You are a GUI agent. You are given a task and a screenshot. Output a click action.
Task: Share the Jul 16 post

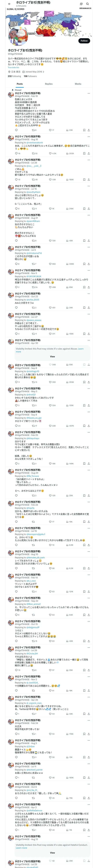click(x=89, y=209)
